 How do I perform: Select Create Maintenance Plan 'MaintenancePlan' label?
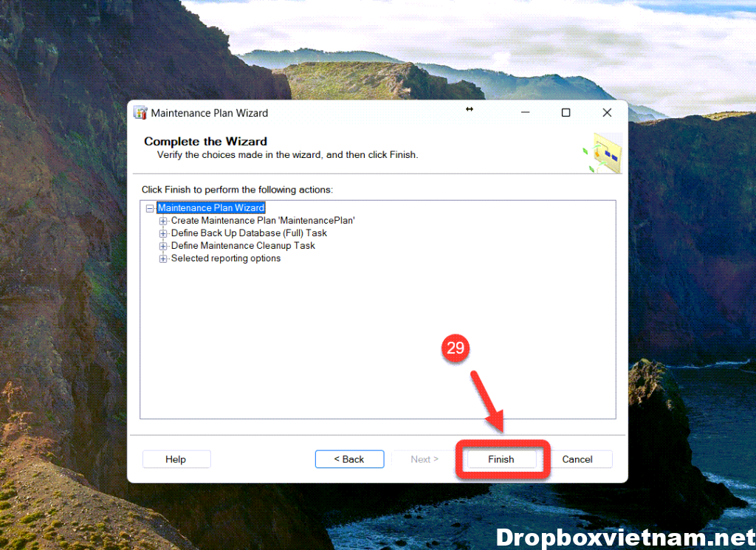(263, 221)
